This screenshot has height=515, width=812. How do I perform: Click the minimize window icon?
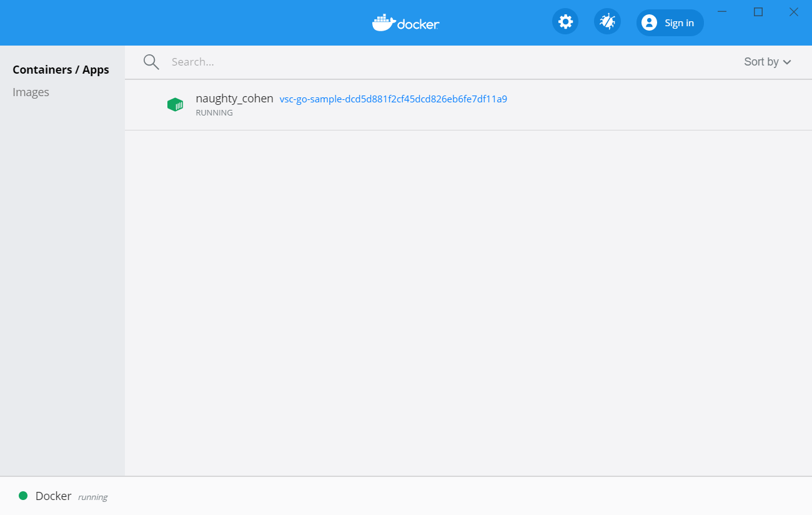point(722,12)
